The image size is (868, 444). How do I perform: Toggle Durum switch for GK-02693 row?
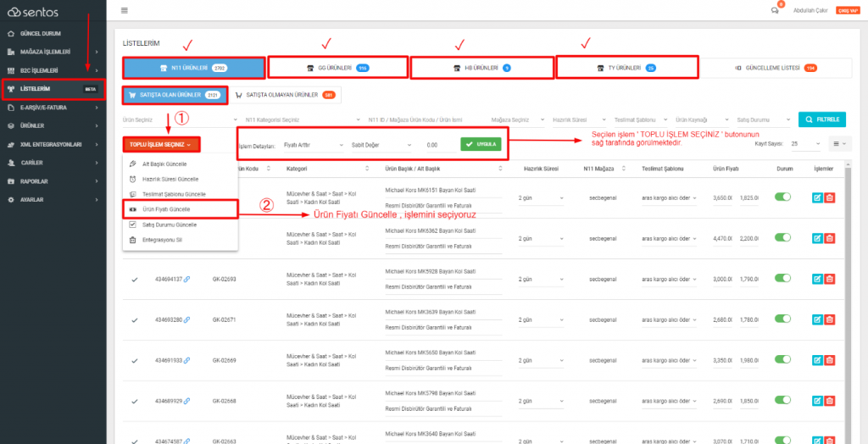point(783,278)
